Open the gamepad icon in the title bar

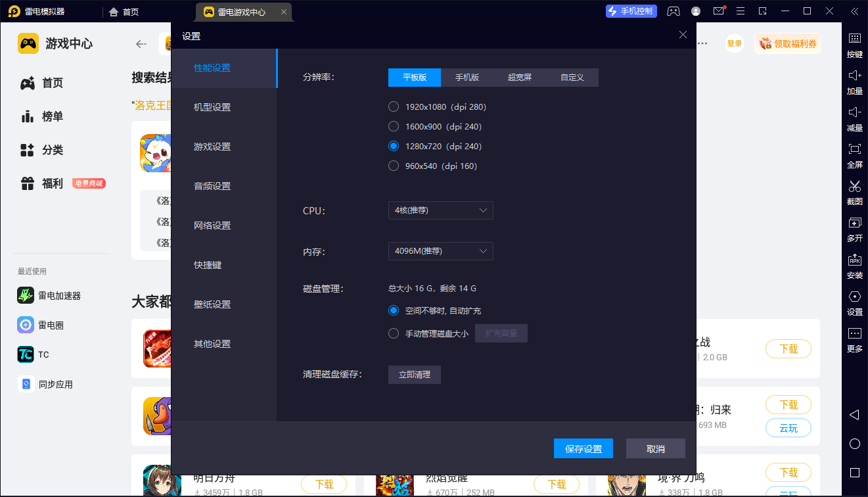(x=674, y=11)
